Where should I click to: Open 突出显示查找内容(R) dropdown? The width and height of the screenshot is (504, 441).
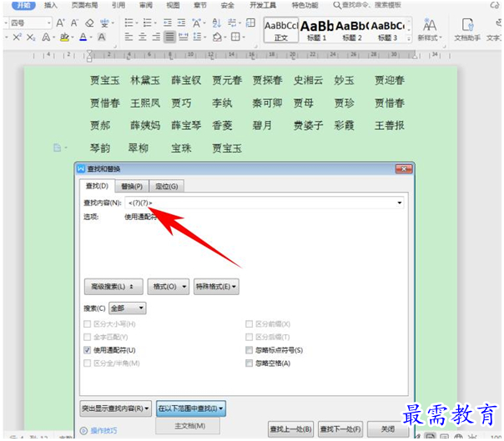tap(115, 408)
